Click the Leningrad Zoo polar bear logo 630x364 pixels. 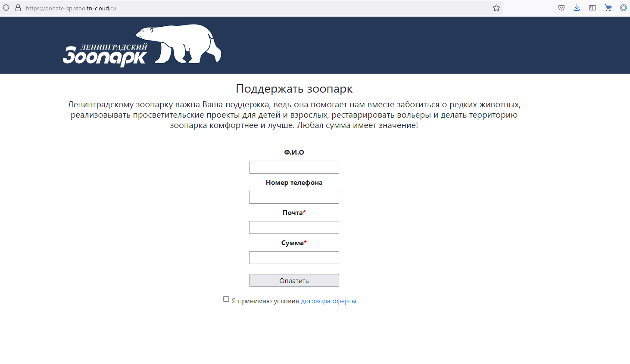tap(142, 45)
